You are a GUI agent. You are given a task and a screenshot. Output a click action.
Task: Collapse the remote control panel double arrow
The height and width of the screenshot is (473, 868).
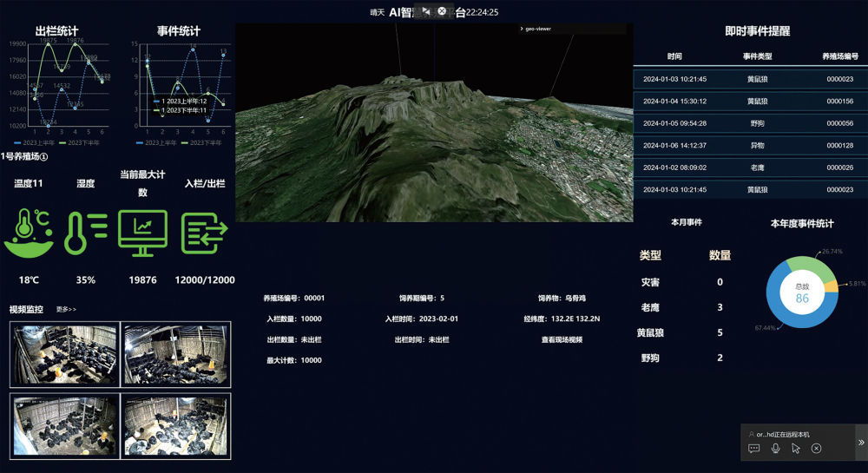(860, 442)
